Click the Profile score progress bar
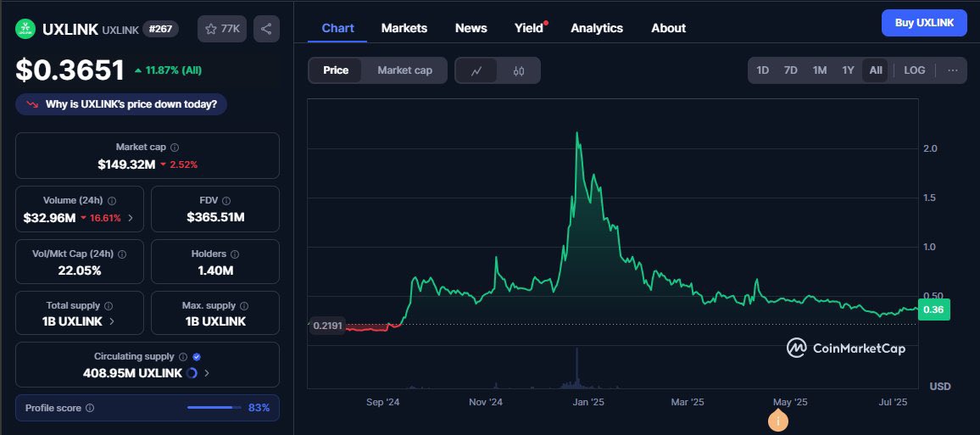Viewport: 980px width, 435px height. click(x=214, y=408)
